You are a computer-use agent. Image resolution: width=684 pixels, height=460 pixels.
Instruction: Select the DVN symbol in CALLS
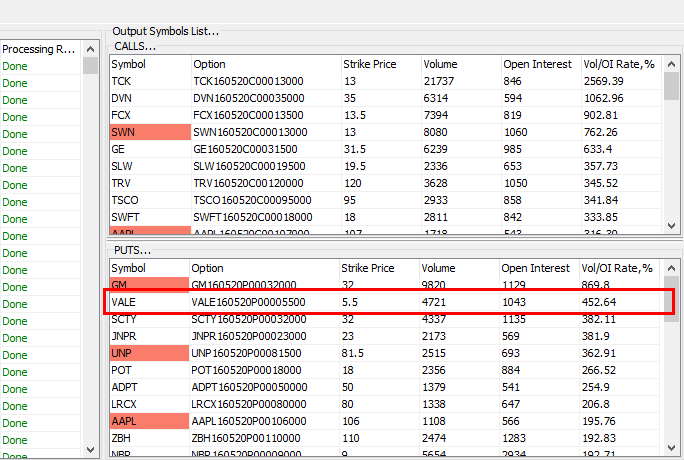tap(121, 98)
